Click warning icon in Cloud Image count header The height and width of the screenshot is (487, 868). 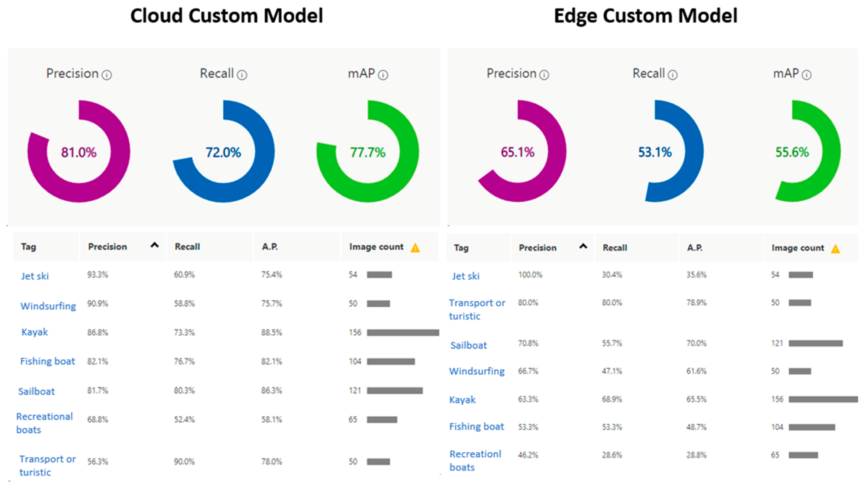415,248
